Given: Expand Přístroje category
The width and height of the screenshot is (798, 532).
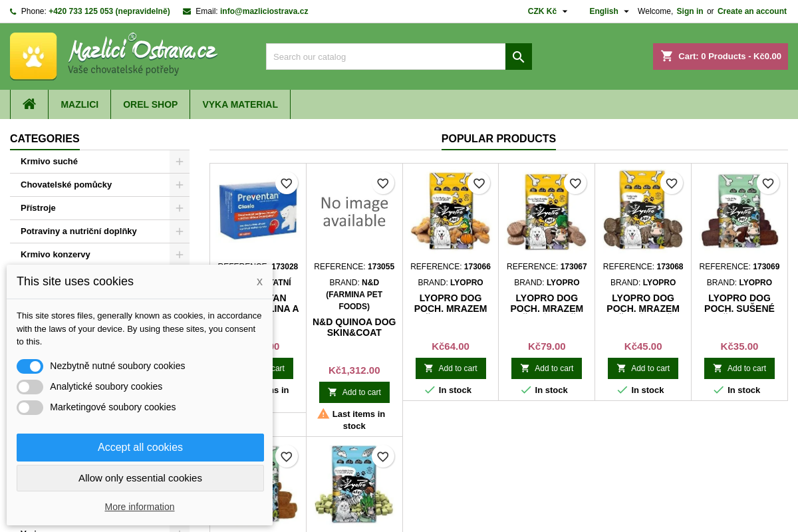Looking at the screenshot, I should click(x=180, y=208).
